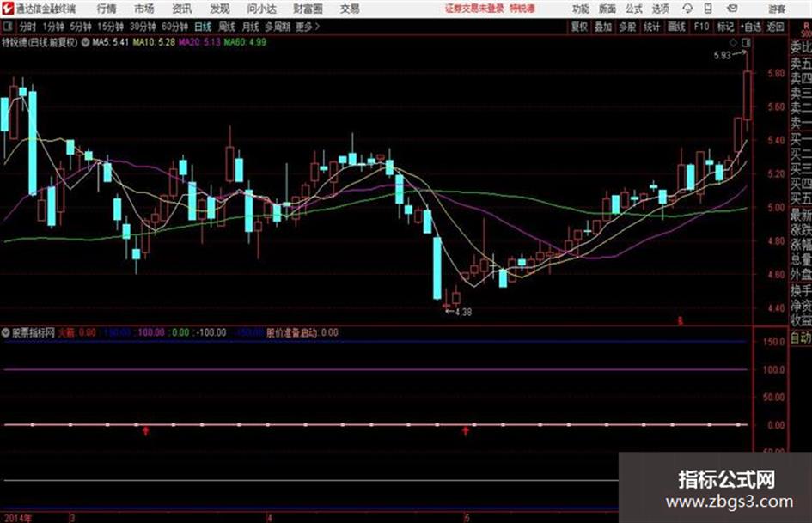
Task: Click first red arrow signal marker
Action: click(146, 431)
